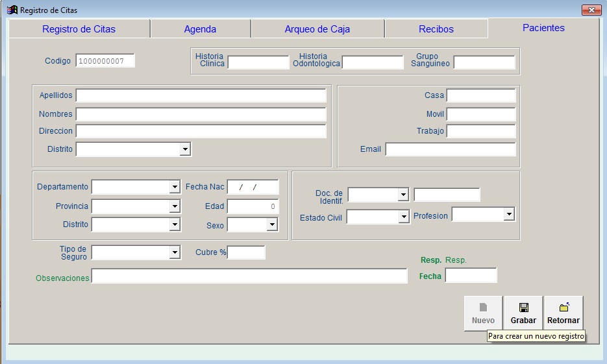The height and width of the screenshot is (364, 607).
Task: Close the Registro de Citas window
Action: [x=591, y=10]
